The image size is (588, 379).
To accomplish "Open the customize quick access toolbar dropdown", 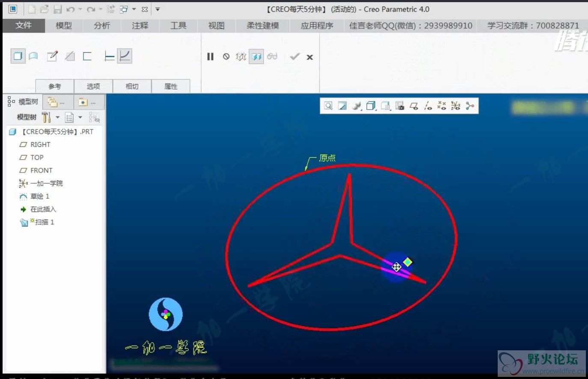I will point(157,9).
